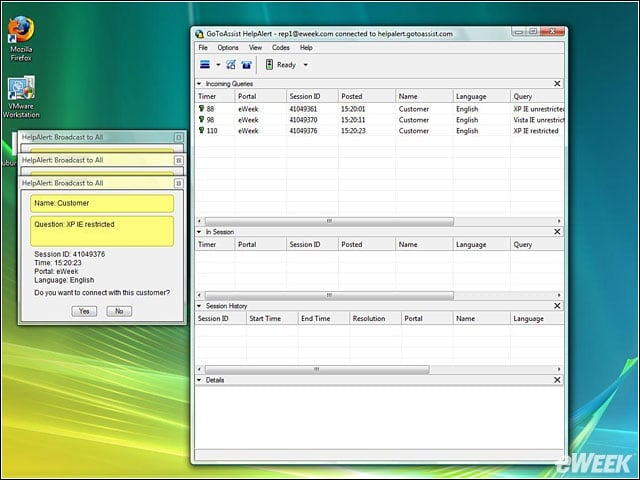This screenshot has width=640, height=480.
Task: Click the blue telephone toolbar icon
Action: (x=246, y=64)
